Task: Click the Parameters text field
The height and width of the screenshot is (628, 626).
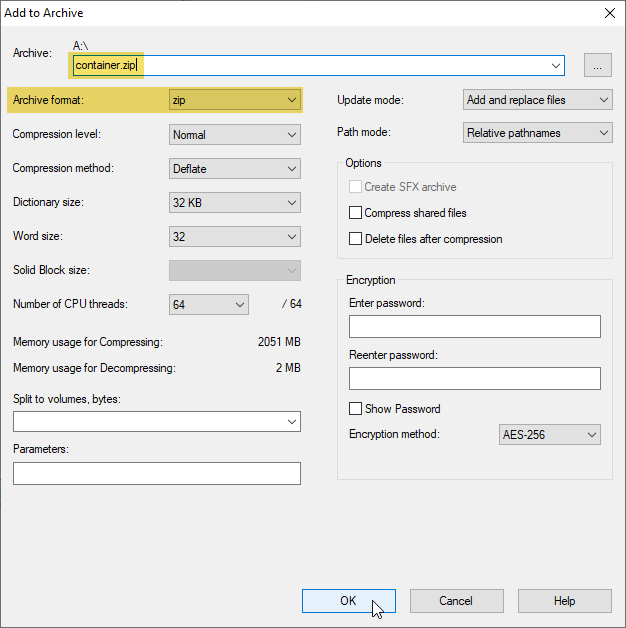Action: point(156,473)
